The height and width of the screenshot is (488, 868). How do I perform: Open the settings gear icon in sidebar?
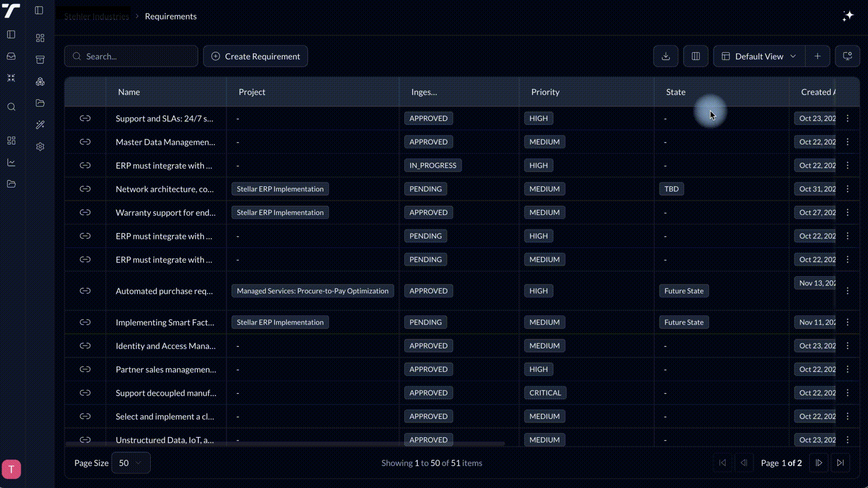click(x=40, y=147)
